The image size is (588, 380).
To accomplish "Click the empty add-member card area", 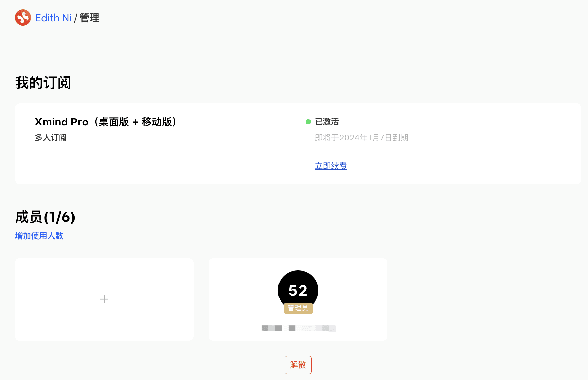I will point(104,299).
